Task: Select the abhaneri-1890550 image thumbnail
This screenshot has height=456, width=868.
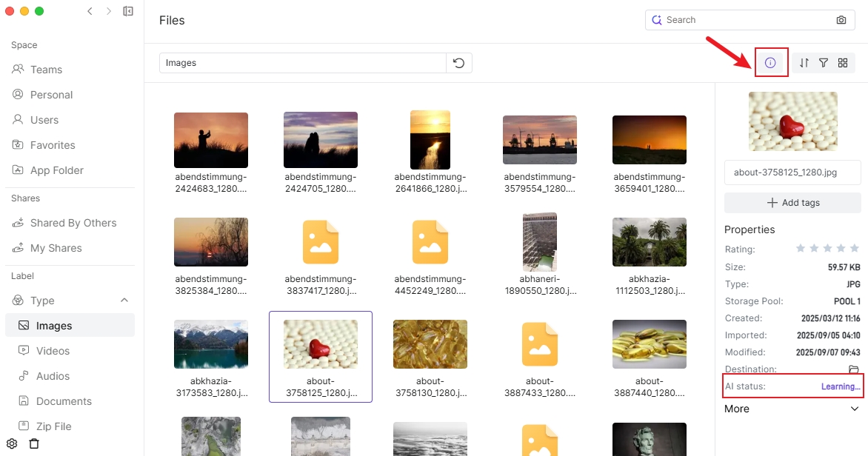Action: [x=539, y=242]
